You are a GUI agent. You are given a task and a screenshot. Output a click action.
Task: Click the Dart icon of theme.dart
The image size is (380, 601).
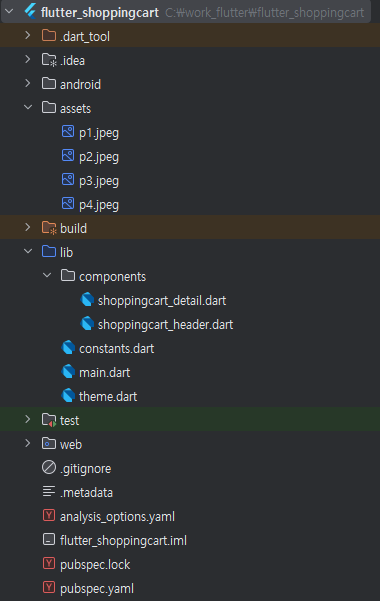click(68, 396)
